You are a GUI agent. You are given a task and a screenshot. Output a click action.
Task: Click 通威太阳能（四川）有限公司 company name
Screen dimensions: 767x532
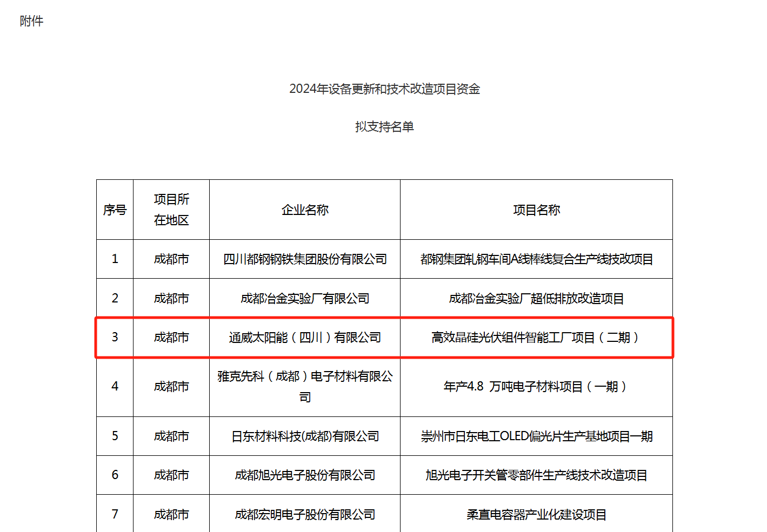coord(304,337)
